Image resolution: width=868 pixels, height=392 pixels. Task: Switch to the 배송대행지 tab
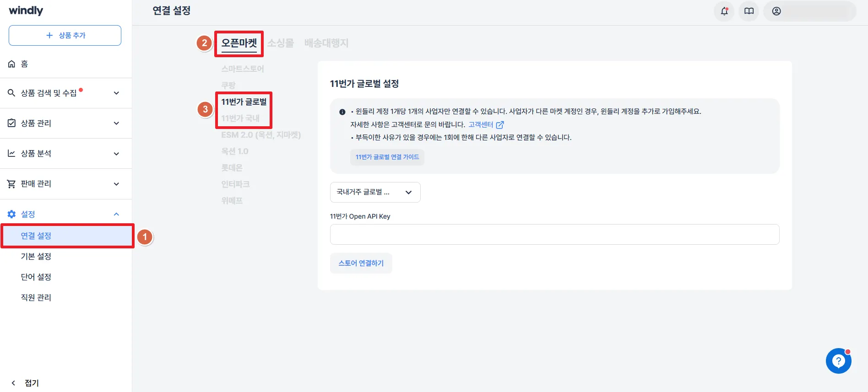pos(326,43)
